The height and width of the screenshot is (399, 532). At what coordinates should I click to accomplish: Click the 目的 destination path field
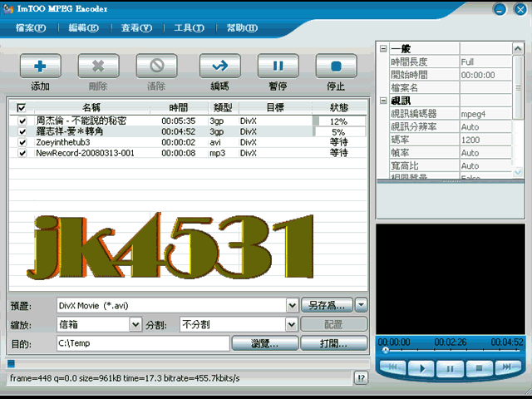(x=141, y=343)
